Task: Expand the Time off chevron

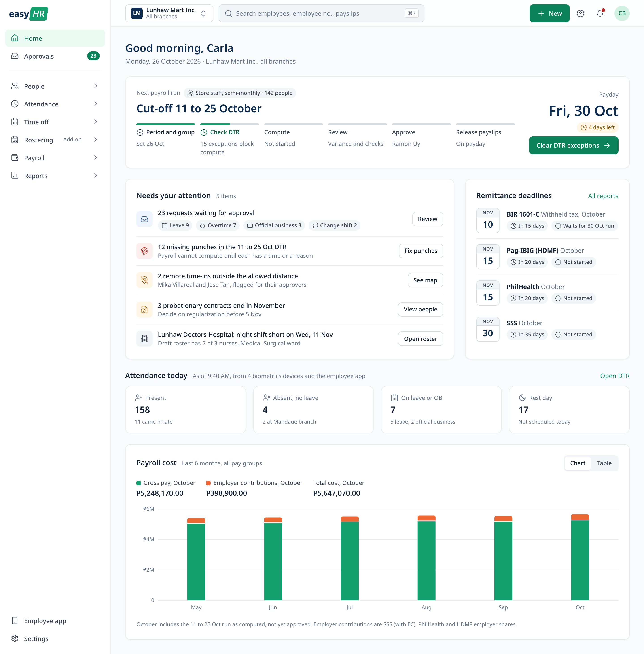Action: pyautogui.click(x=96, y=122)
